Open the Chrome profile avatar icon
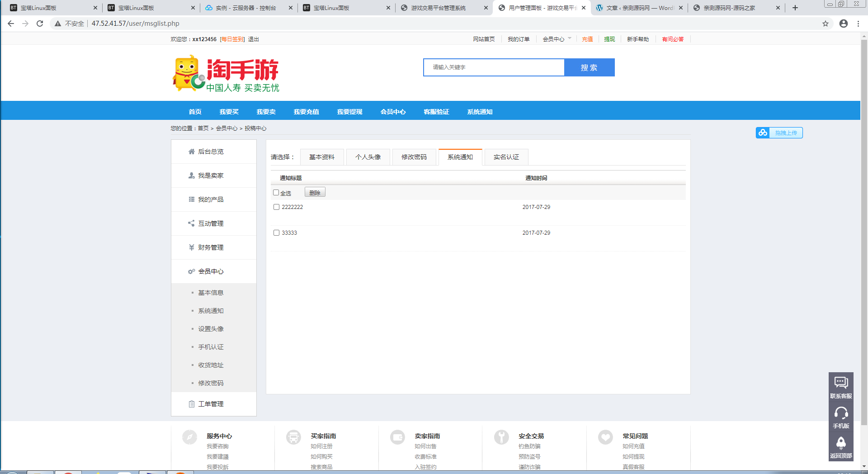 click(844, 24)
